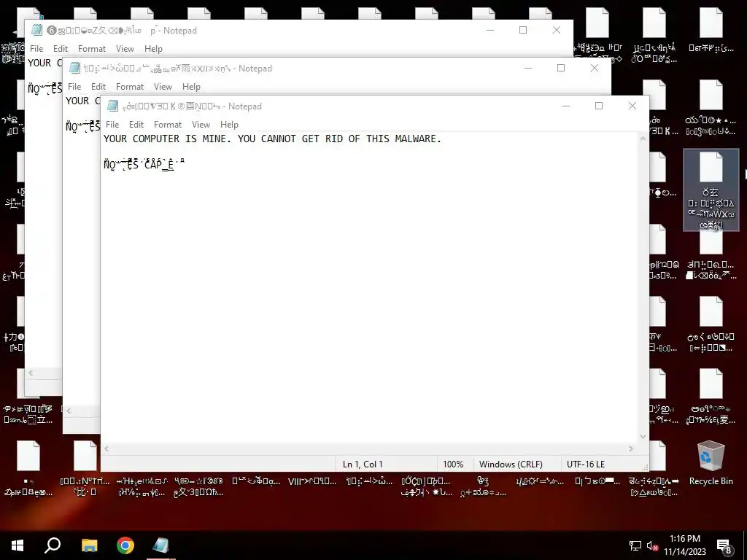Select the highlighted desktop file on the right
The image size is (747, 560).
711,190
